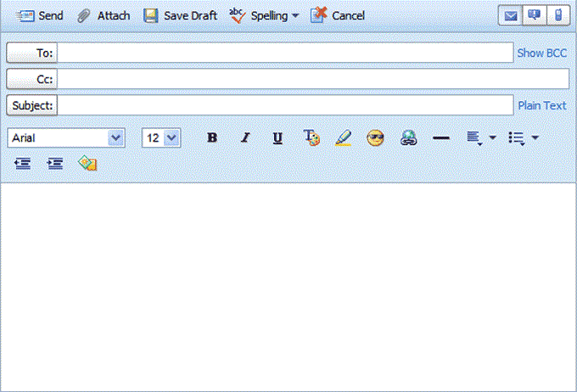Insert a horizontal line

pyautogui.click(x=441, y=137)
